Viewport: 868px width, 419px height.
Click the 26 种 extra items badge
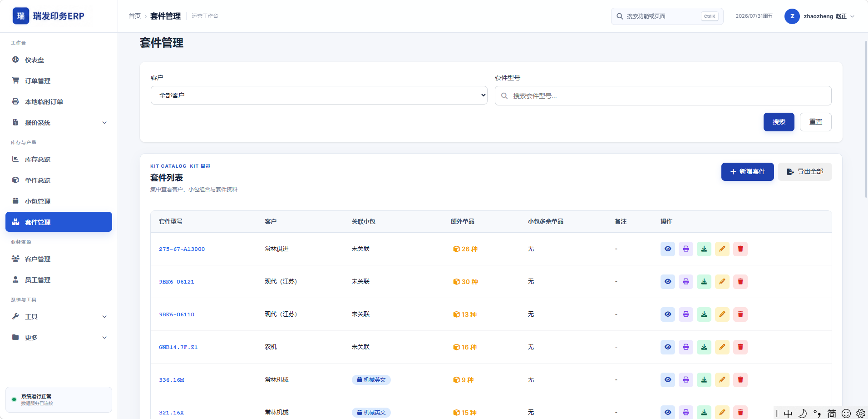coord(465,249)
